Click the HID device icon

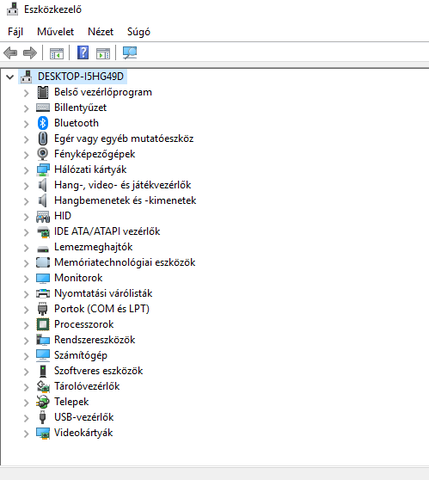(43, 216)
